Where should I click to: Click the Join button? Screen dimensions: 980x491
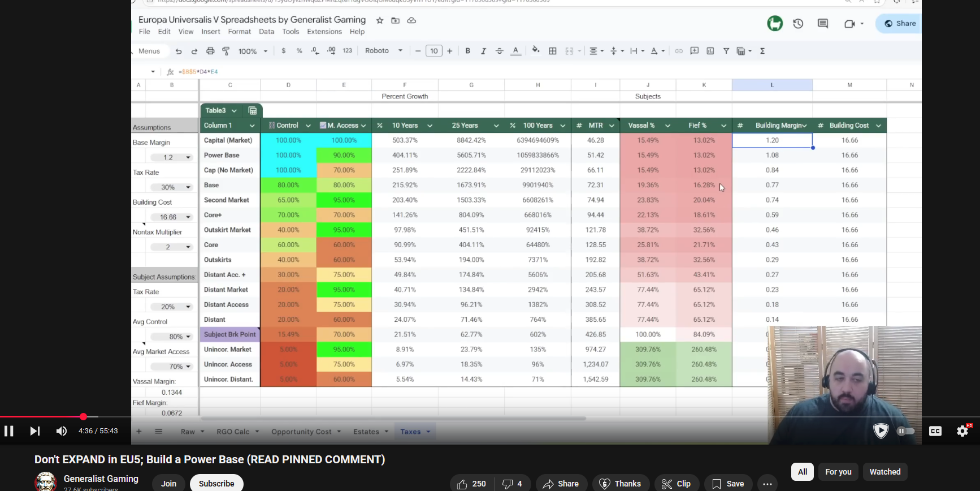coord(168,484)
